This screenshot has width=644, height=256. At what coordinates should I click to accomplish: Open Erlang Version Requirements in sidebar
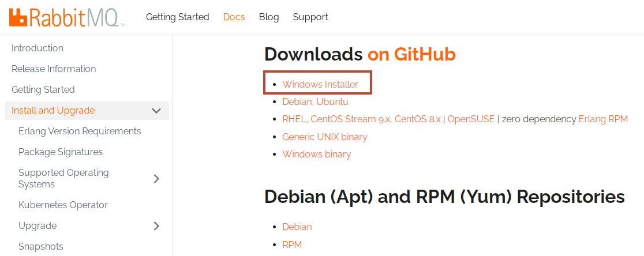80,131
